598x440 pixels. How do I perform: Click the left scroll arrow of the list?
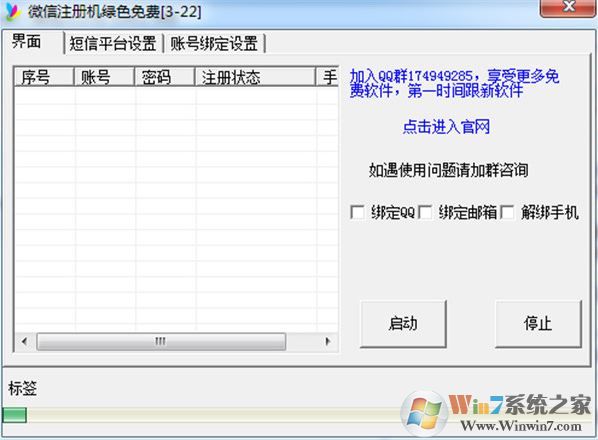(25, 341)
